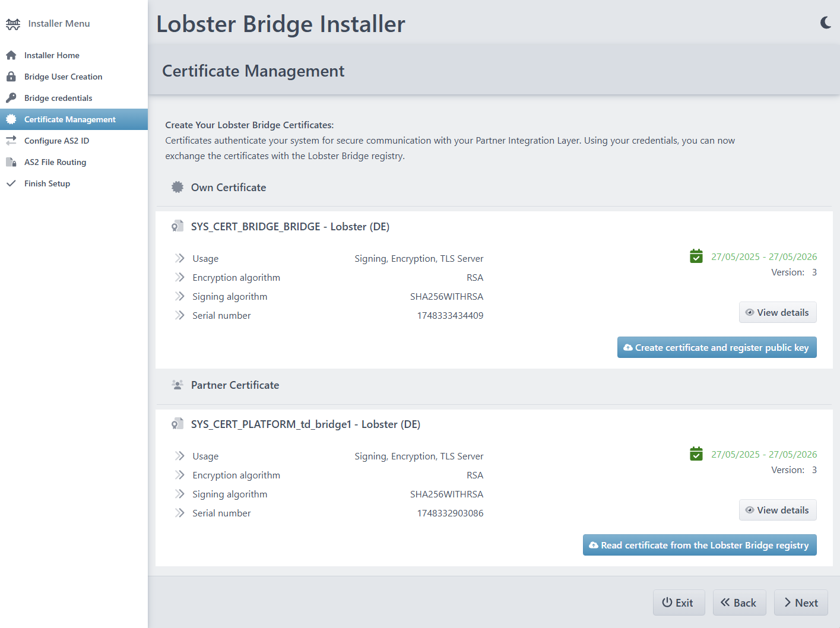Click the Finish Setup checkmark icon
The height and width of the screenshot is (628, 840).
(x=11, y=183)
